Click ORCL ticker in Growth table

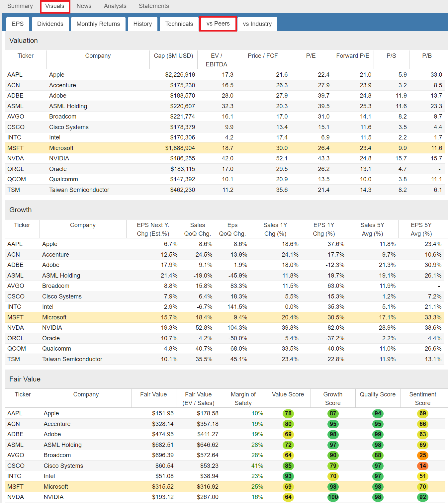point(16,338)
